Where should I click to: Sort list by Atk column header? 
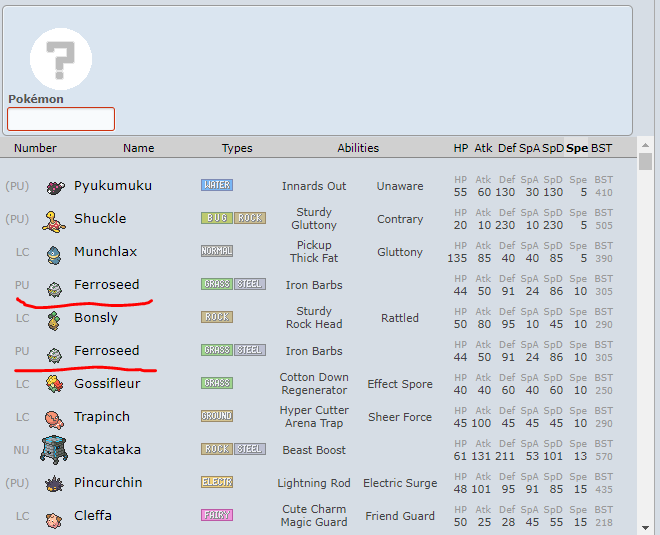click(x=483, y=148)
